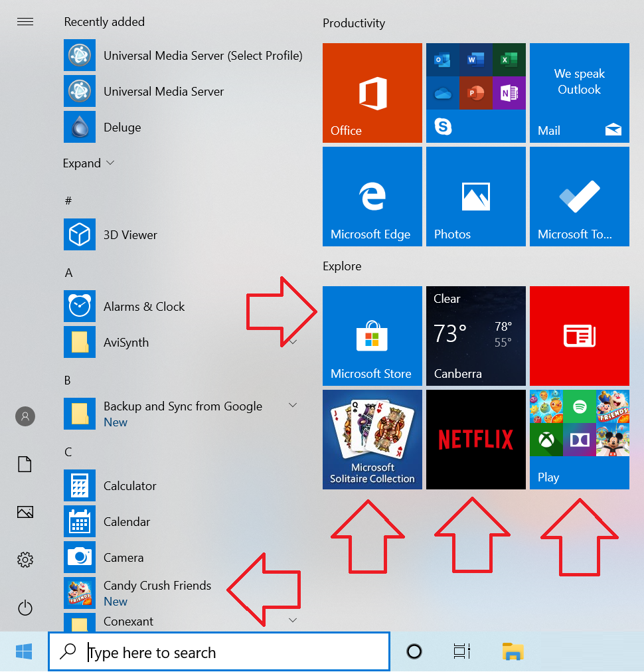
Task: Launch Universal Media Server (Select Profile)
Action: [183, 55]
